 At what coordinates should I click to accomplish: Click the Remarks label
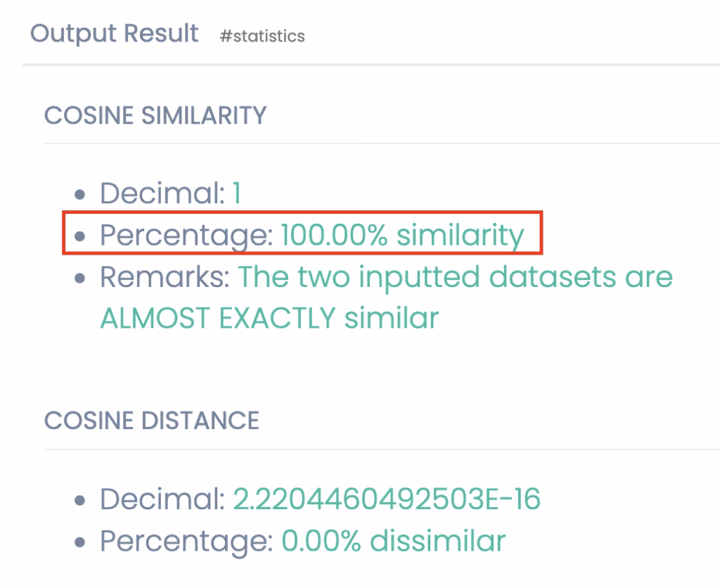coord(165,276)
